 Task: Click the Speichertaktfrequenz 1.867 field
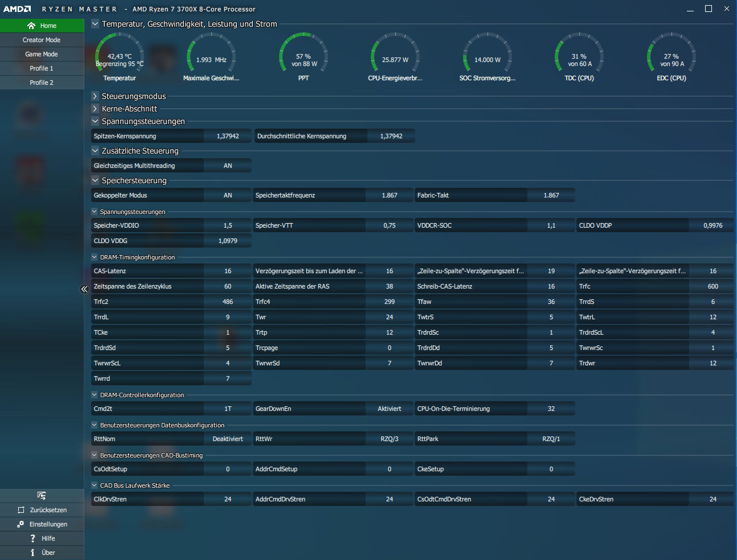[x=390, y=195]
